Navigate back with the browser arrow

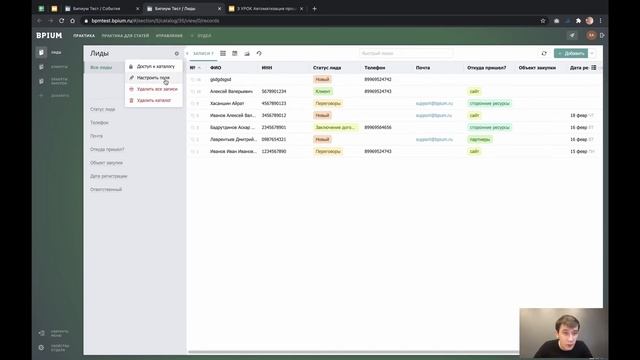[x=40, y=21]
